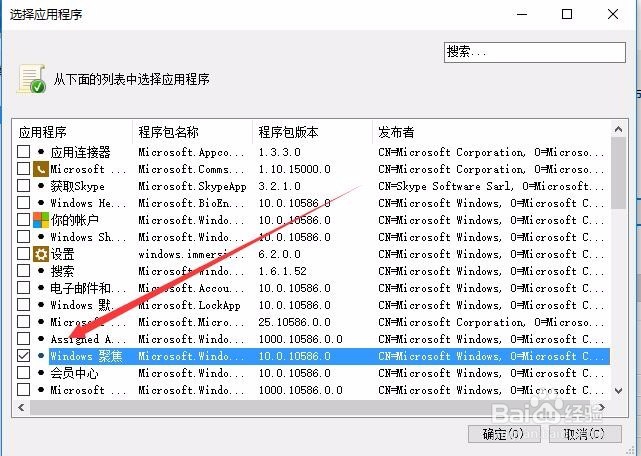Click version 3.2.1.0 cell

point(279,186)
